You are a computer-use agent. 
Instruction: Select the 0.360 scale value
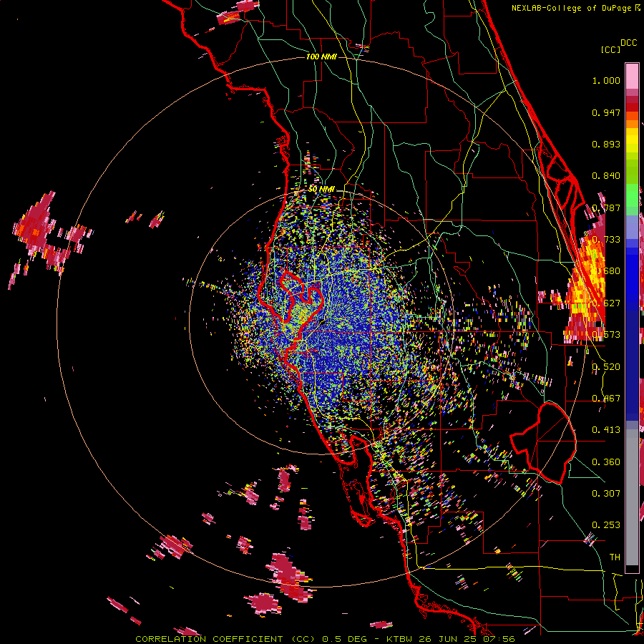[x=606, y=462]
